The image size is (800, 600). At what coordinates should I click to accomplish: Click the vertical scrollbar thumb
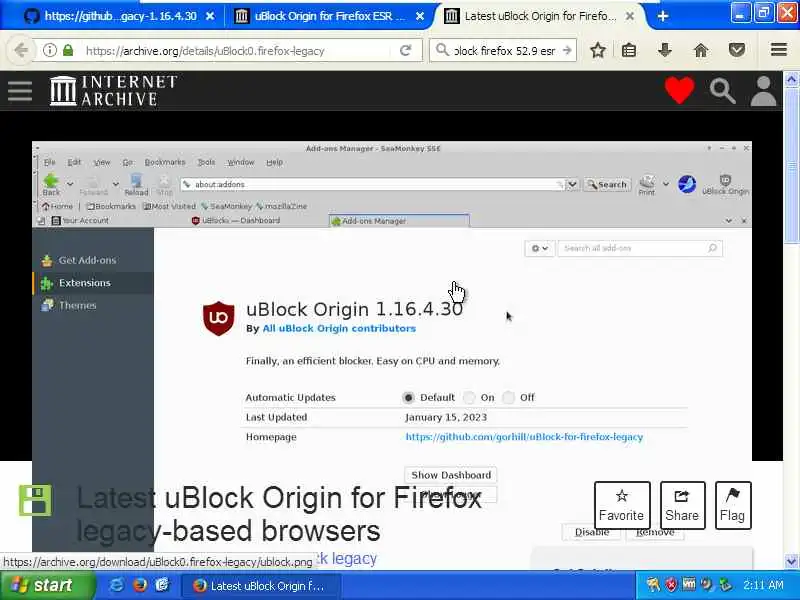click(791, 165)
